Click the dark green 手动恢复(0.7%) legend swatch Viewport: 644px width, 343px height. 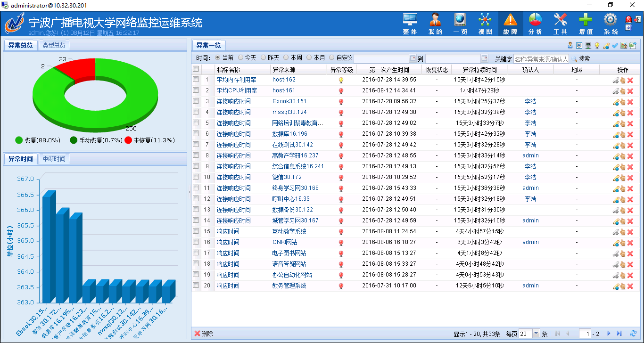point(74,140)
